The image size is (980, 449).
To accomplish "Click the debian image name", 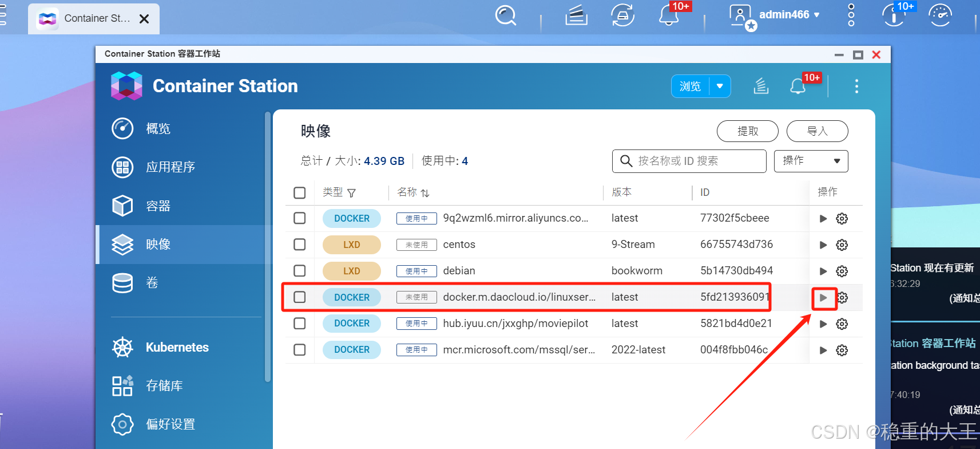I will (459, 271).
